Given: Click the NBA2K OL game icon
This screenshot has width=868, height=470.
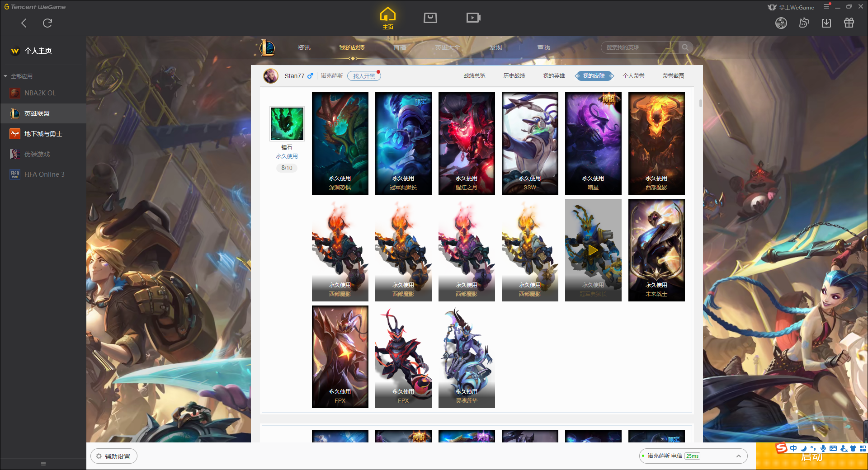Looking at the screenshot, I should click(15, 93).
